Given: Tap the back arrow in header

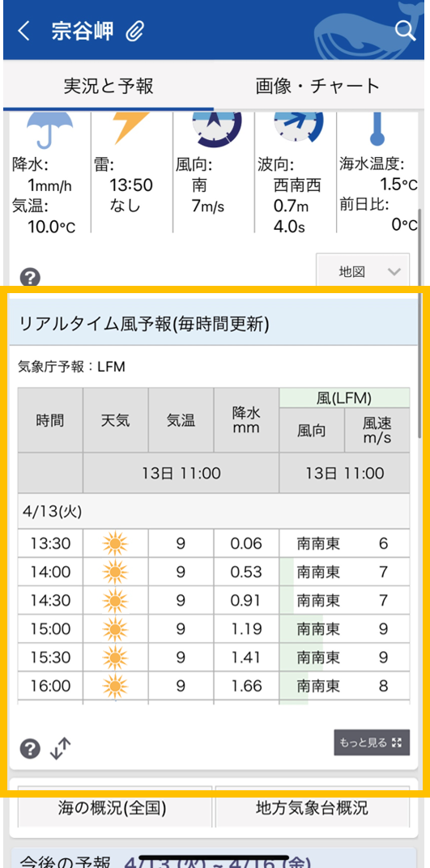Looking at the screenshot, I should pyautogui.click(x=23, y=32).
